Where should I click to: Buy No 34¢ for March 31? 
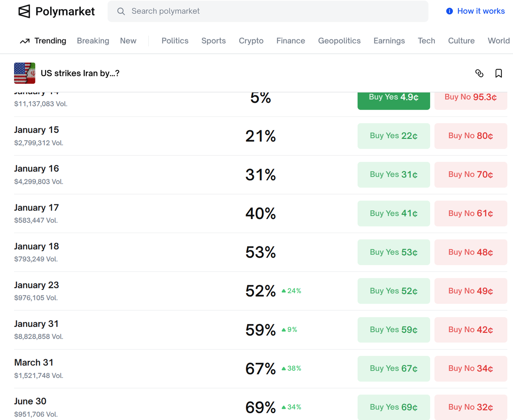[471, 368]
